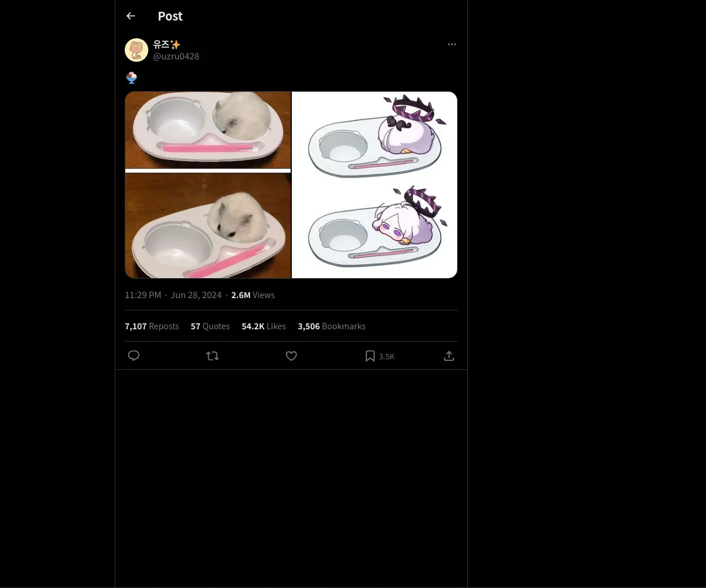Click the shaved ice emoji in the post text

pyautogui.click(x=132, y=78)
